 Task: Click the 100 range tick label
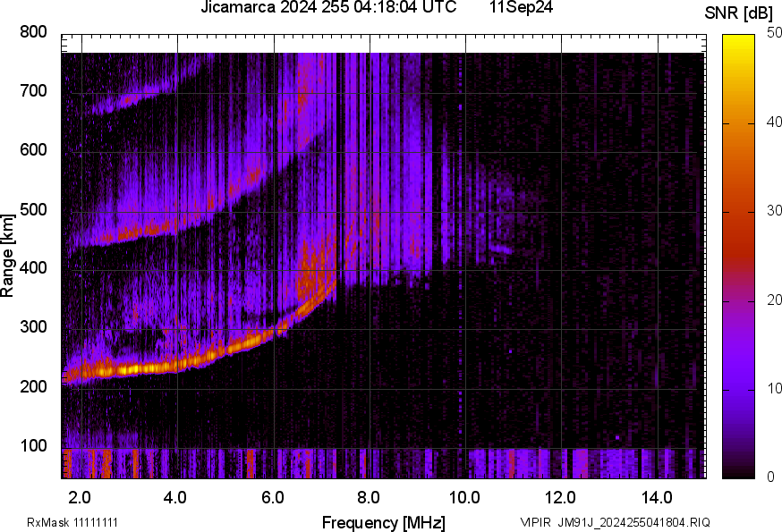(x=33, y=447)
